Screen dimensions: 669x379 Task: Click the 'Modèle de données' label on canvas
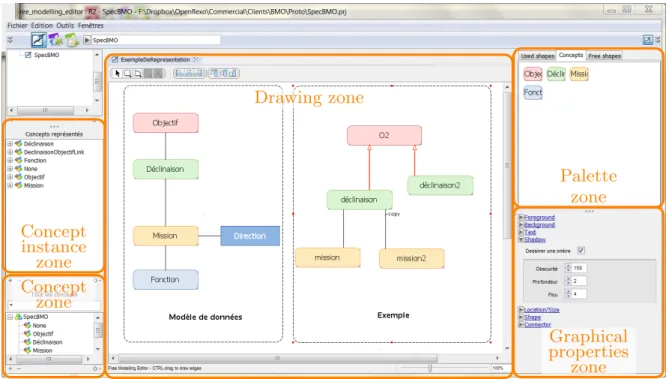(205, 317)
